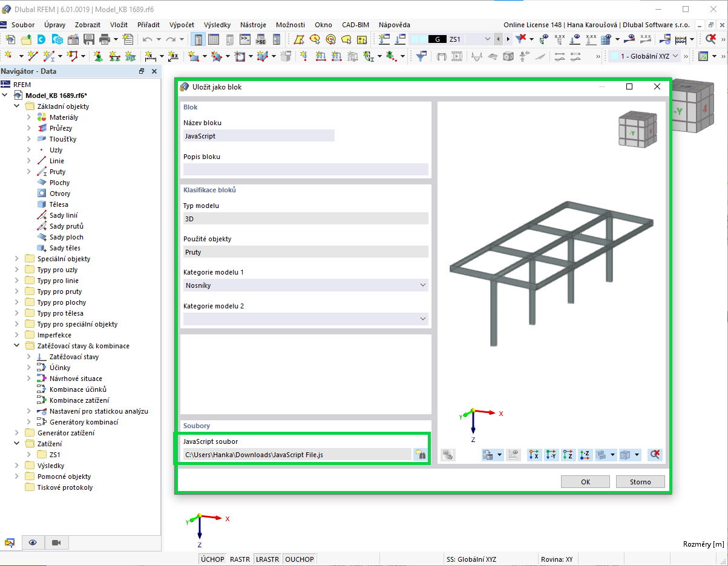Viewport: 728px width, 566px height.
Task: Toggle RASTR grid in status bar
Action: pos(240,559)
